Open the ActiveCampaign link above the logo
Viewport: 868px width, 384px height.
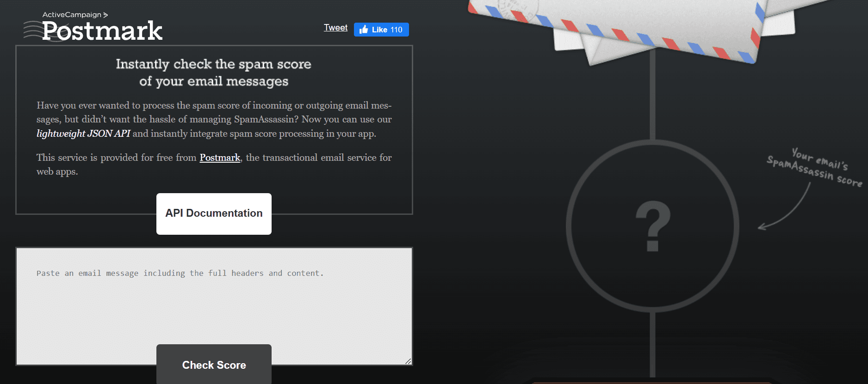(75, 15)
